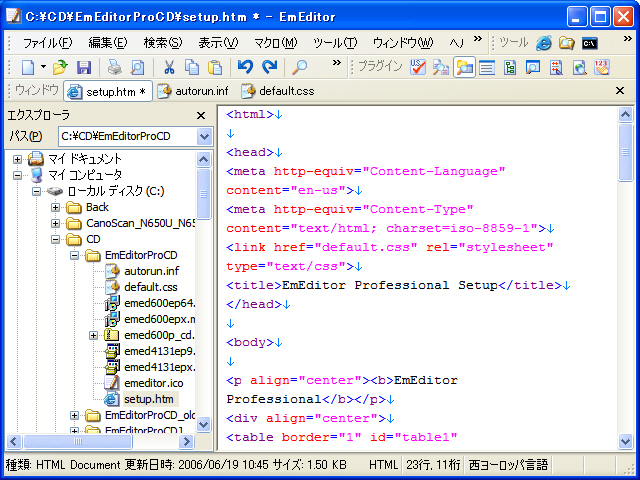Expand the menu bar overflow chevron
This screenshot has height=480, width=640.
[478, 39]
